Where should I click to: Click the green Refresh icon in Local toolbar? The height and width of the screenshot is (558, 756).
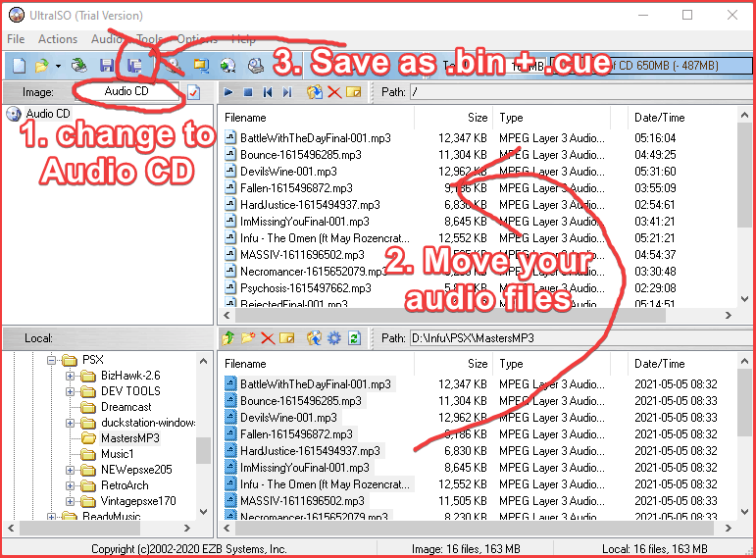pos(354,338)
